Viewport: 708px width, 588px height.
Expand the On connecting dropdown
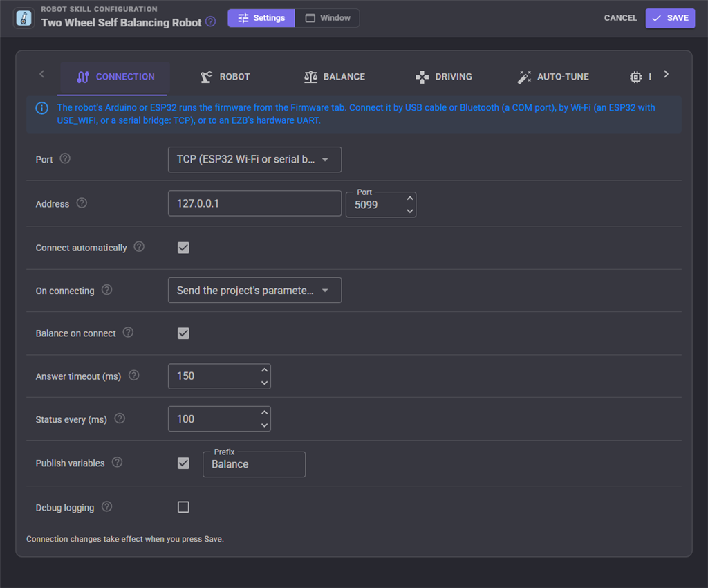(x=254, y=290)
